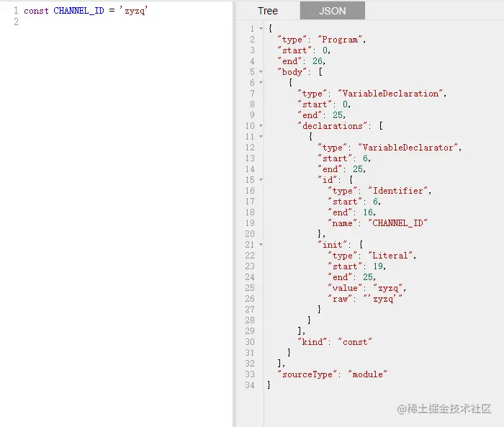Click line number 34 in JSON gutter

point(250,385)
